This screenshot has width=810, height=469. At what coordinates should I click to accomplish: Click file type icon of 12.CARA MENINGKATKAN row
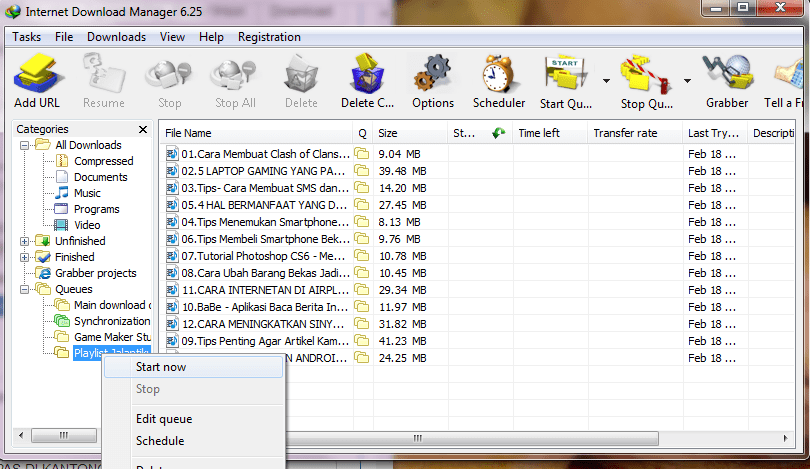tap(172, 324)
